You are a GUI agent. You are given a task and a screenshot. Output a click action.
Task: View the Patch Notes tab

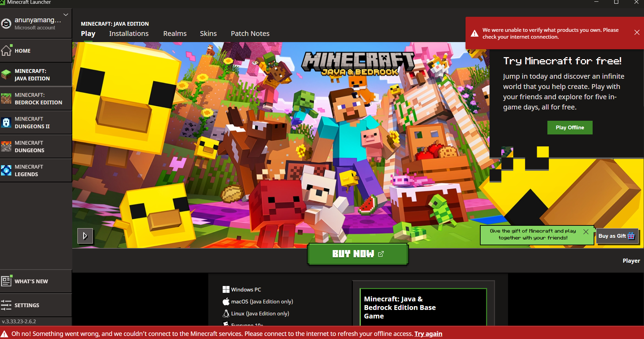(x=250, y=34)
